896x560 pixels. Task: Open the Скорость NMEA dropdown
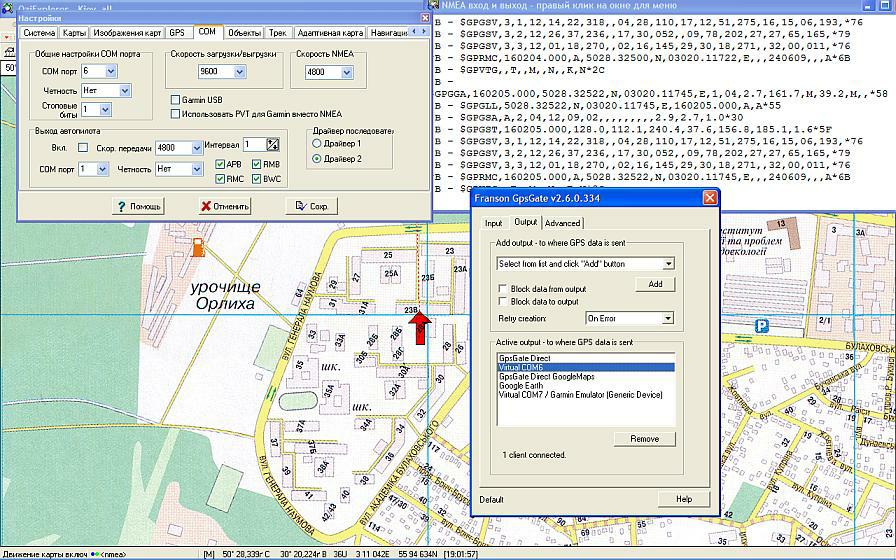tap(346, 73)
